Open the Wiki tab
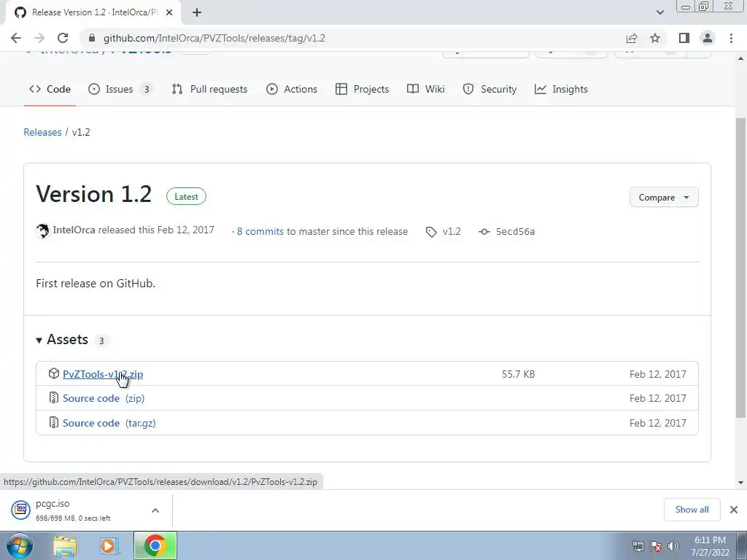Viewport: 747px width, 560px height. [426, 89]
